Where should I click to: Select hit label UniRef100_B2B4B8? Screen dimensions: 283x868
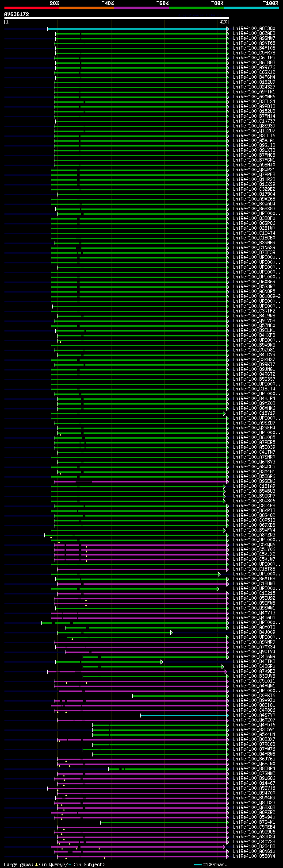click(x=254, y=847)
